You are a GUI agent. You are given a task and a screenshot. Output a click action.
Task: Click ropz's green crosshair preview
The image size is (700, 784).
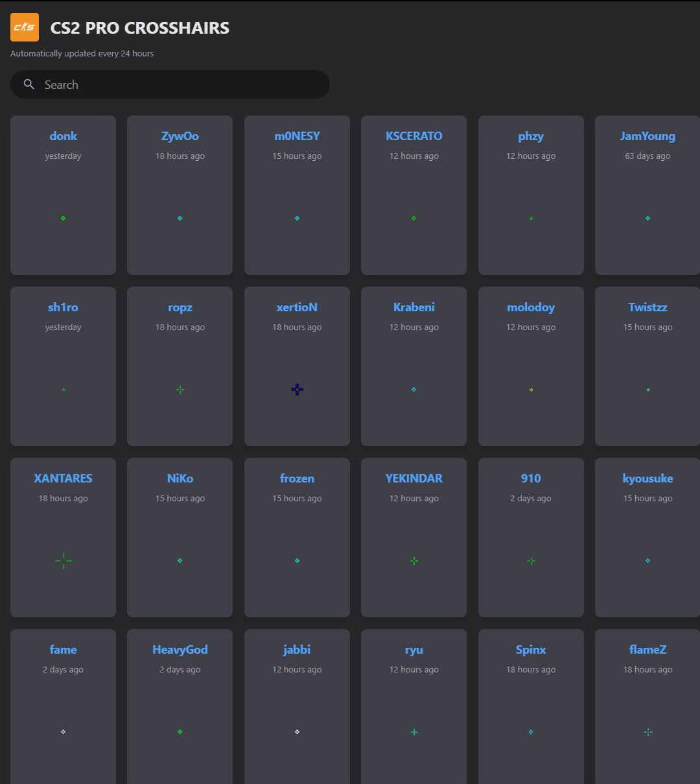(180, 390)
